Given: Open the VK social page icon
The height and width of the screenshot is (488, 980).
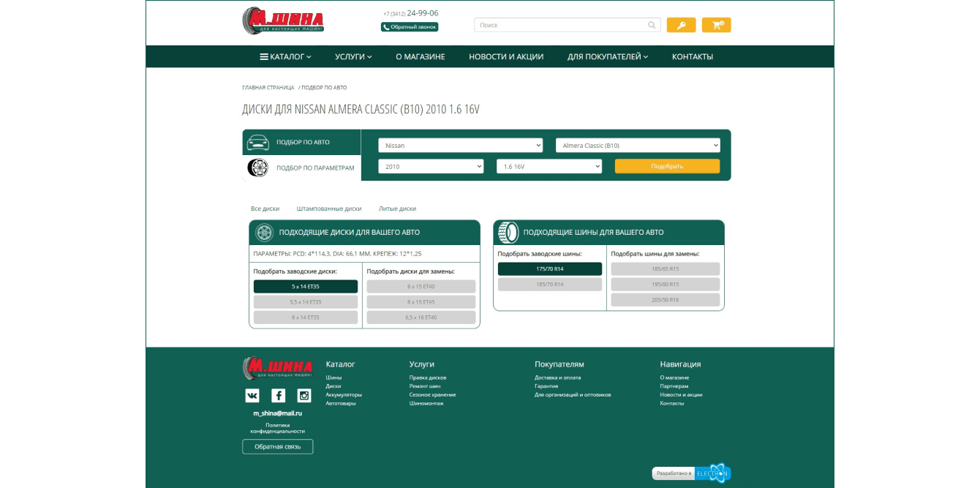Looking at the screenshot, I should pos(252,396).
